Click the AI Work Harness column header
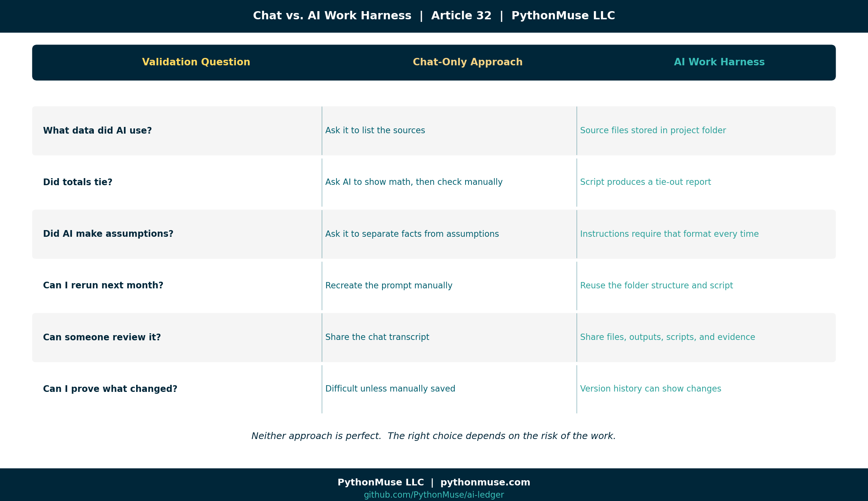Image resolution: width=868 pixels, height=501 pixels. (x=719, y=62)
